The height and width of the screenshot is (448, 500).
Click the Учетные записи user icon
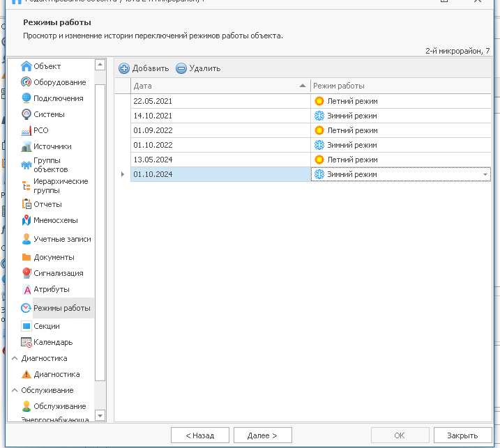(26, 239)
